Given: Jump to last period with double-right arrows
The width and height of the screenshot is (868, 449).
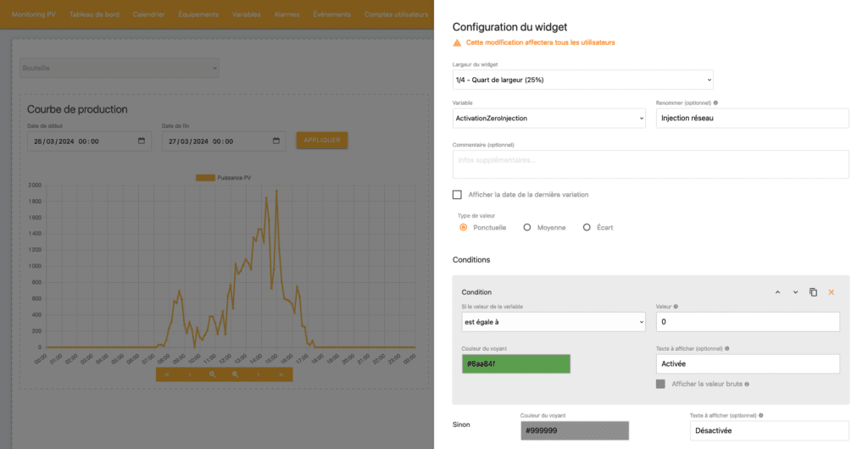Looking at the screenshot, I should (x=281, y=374).
